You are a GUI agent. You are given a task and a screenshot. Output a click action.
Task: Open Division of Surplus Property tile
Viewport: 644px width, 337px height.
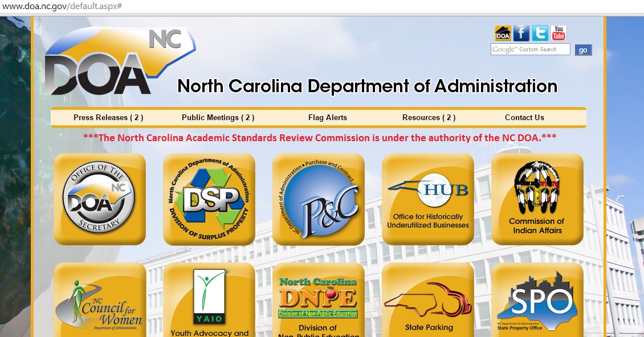point(209,199)
